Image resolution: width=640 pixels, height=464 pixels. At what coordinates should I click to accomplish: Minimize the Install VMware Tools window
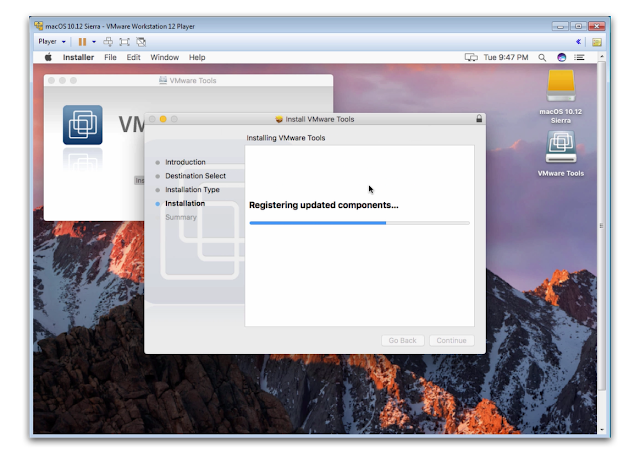(x=163, y=119)
